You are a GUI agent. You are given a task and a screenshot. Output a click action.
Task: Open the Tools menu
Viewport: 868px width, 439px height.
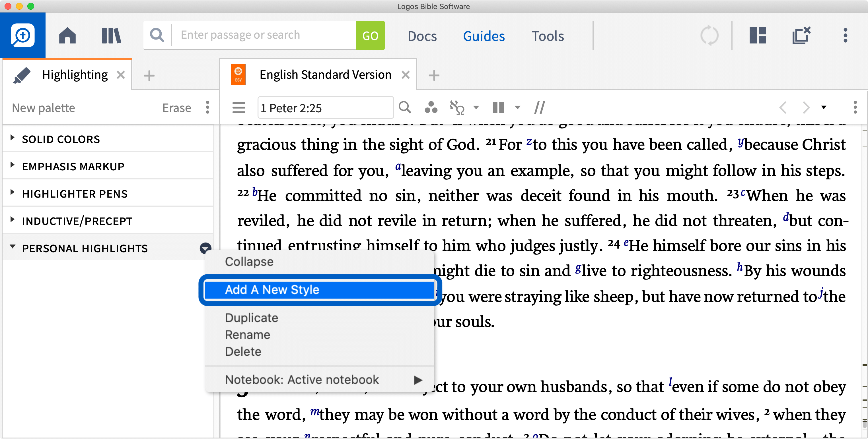click(548, 36)
